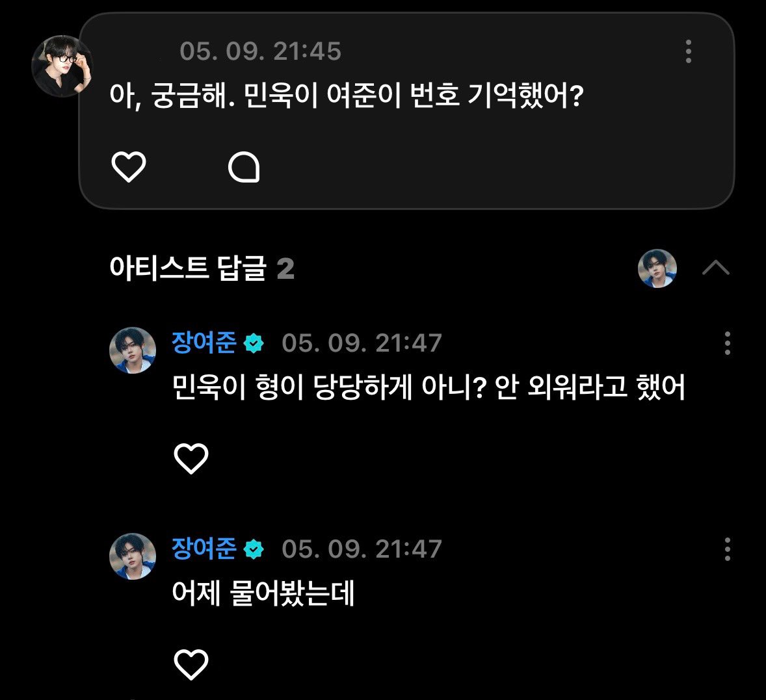This screenshot has height=700, width=766.
Task: Open more options for first 장여준 reply
Action: pos(728,343)
